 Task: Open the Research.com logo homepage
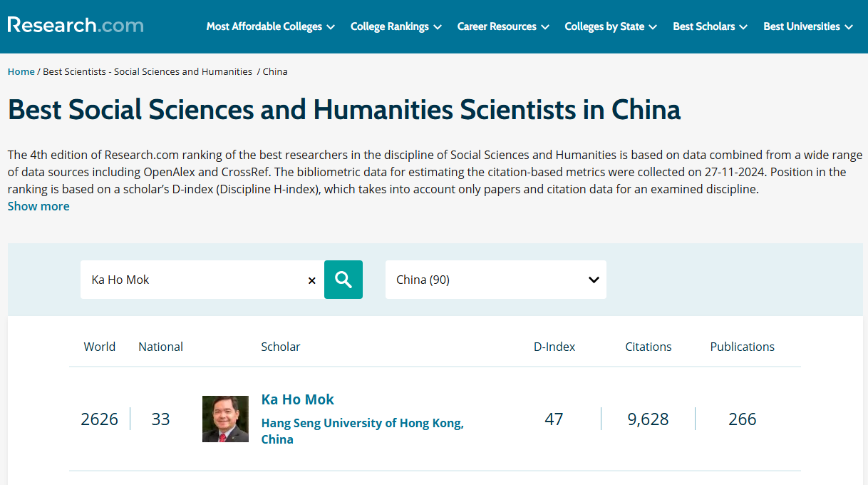click(x=76, y=25)
